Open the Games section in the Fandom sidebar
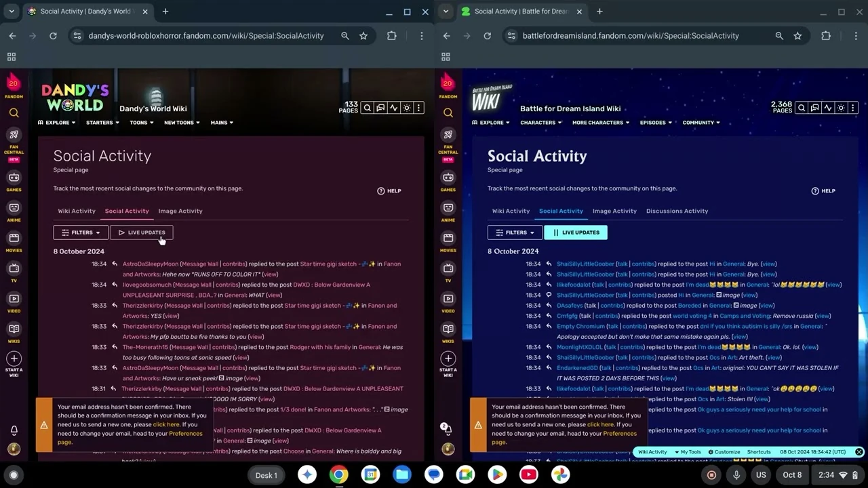868x488 pixels. pos(14,178)
